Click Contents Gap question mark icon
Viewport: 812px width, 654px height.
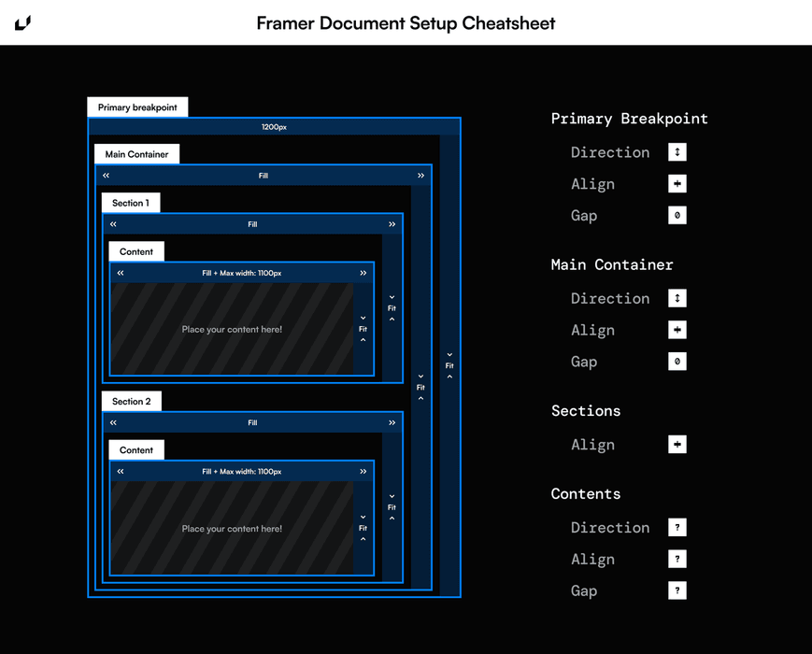[x=677, y=590]
